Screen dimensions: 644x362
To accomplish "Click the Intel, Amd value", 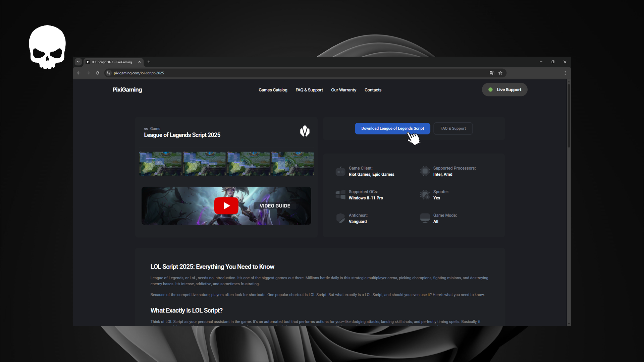I will (x=442, y=174).
